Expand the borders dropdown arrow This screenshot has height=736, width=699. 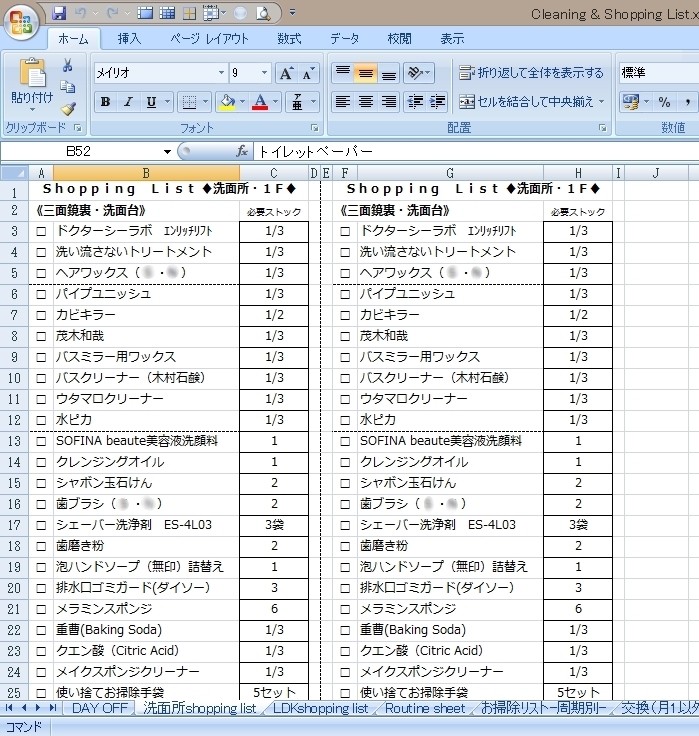205,102
